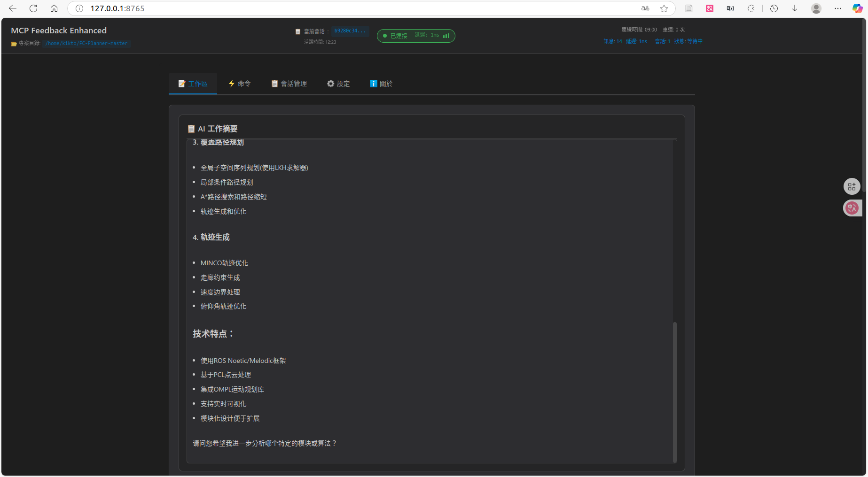Click the 重連: 0 次 text
This screenshot has height=477, width=868.
pos(674,30)
